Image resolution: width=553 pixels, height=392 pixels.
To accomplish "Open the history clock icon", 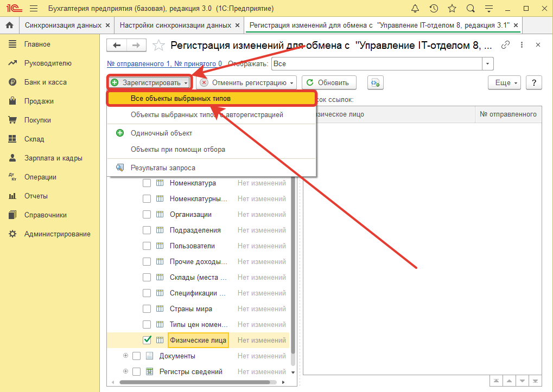I will pyautogui.click(x=434, y=9).
